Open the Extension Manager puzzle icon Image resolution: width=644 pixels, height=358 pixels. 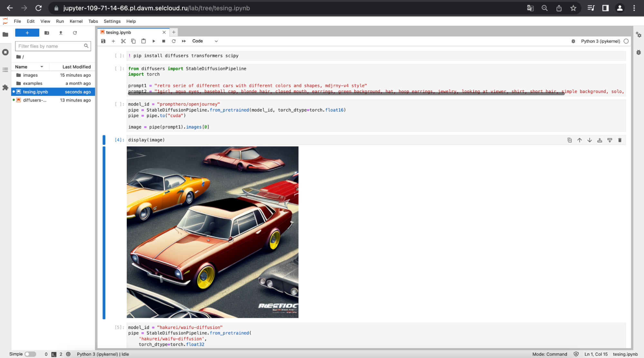tap(5, 88)
